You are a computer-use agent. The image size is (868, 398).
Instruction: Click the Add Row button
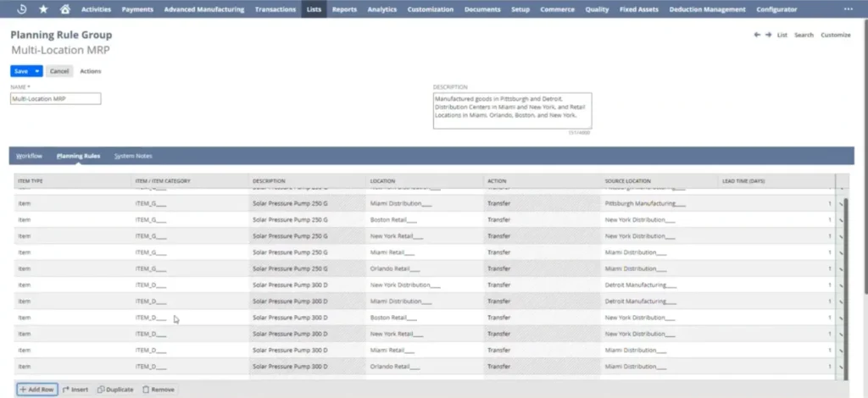pyautogui.click(x=37, y=390)
